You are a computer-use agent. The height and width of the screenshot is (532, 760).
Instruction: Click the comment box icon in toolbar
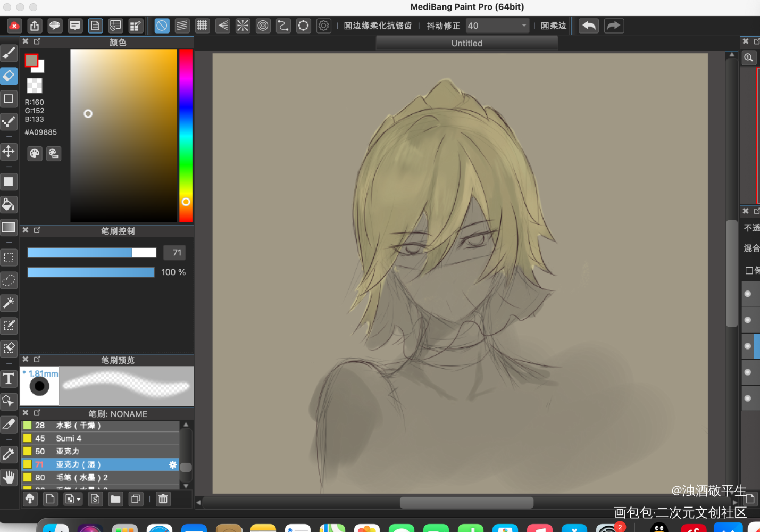pos(75,26)
